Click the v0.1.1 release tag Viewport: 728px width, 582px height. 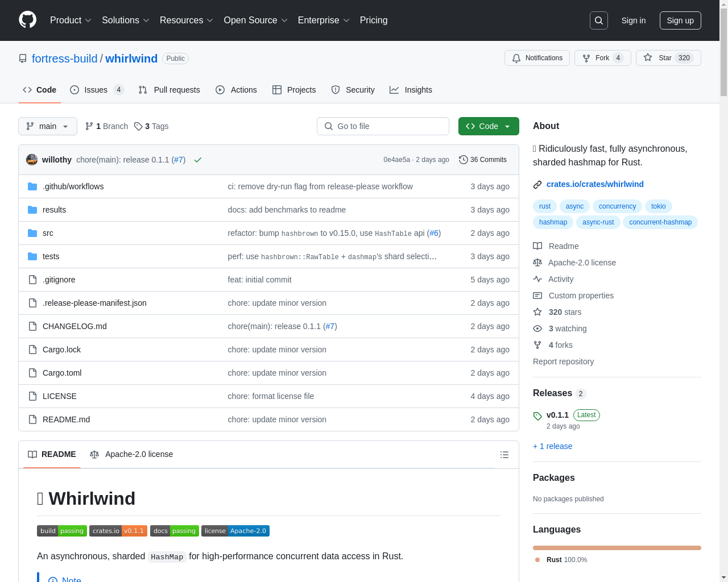pos(557,415)
